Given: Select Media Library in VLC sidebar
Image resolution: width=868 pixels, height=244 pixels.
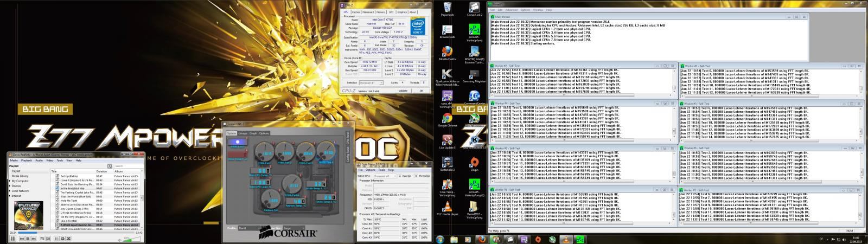Looking at the screenshot, I should coord(20,176).
